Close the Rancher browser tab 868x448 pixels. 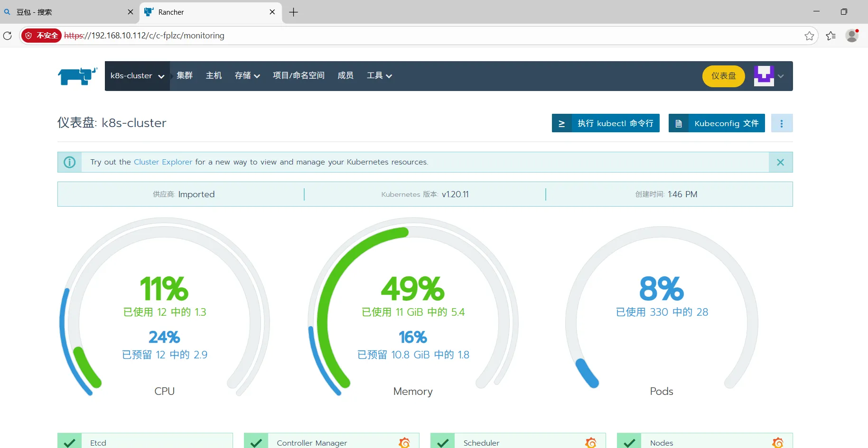272,12
